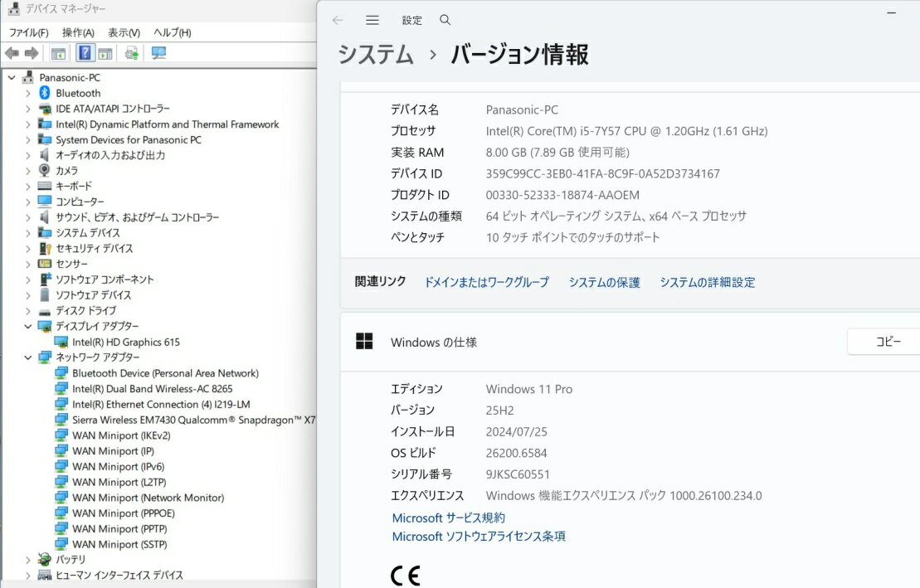Image resolution: width=920 pixels, height=588 pixels.
Task: Open the ファイル(F) menu
Action: (x=28, y=32)
